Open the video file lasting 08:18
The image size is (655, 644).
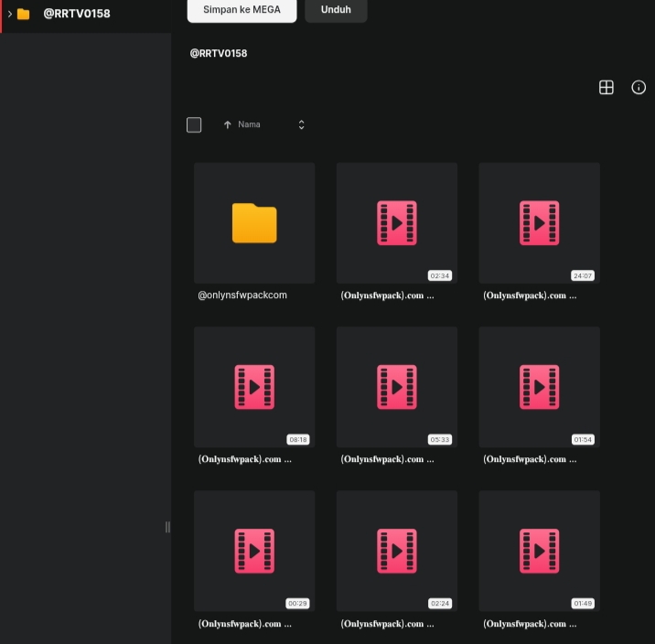(x=254, y=387)
